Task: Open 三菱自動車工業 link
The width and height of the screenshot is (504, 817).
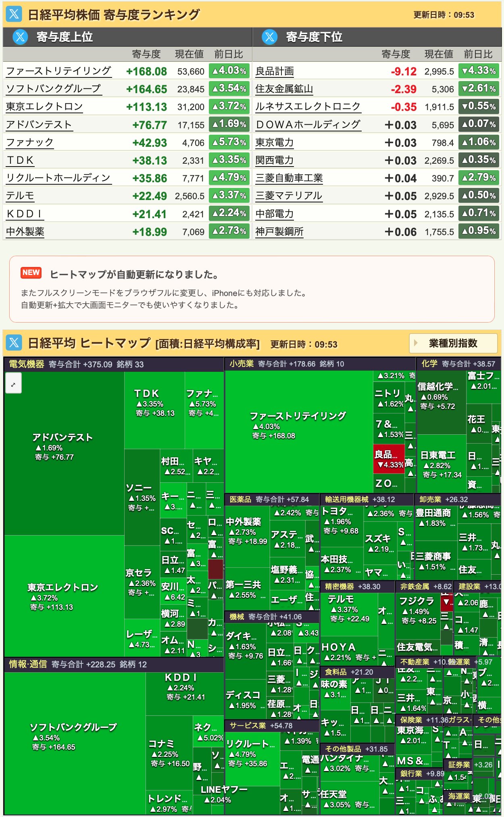Action: [289, 178]
